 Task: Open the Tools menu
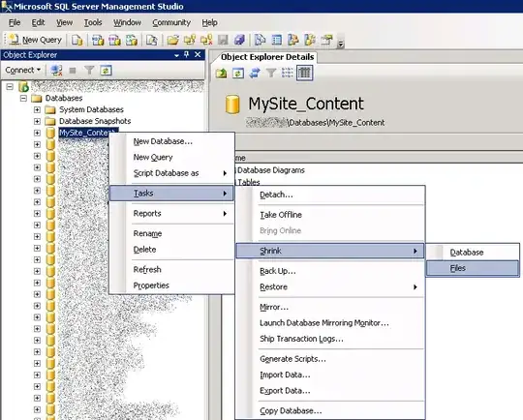click(x=93, y=22)
